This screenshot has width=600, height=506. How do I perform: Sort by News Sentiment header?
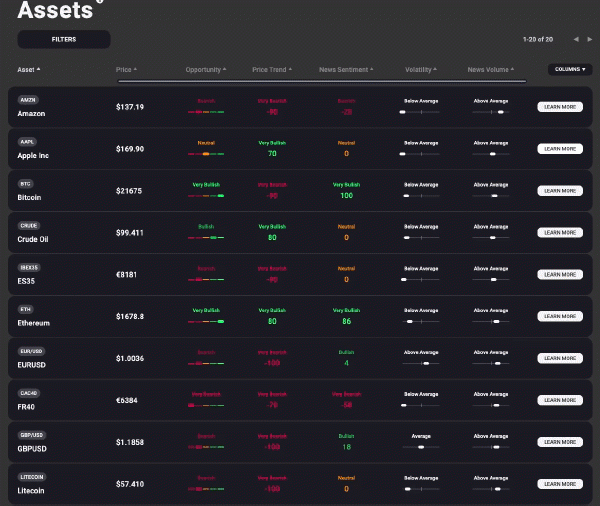[345, 70]
